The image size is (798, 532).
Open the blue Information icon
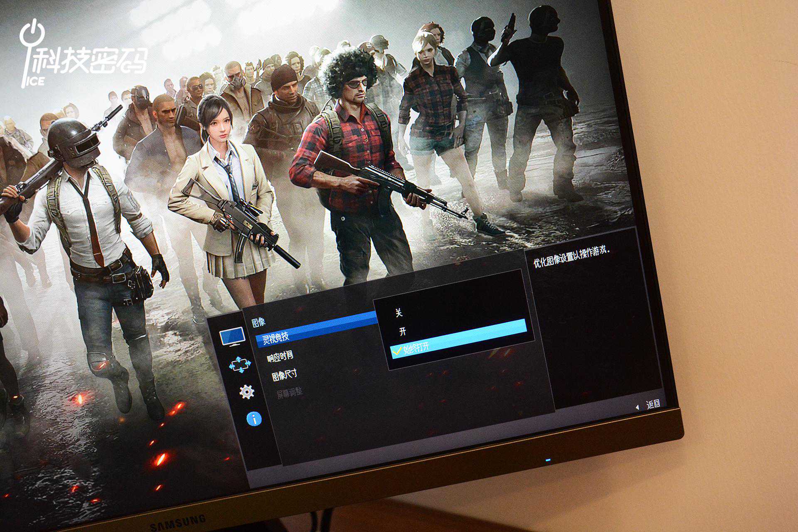pyautogui.click(x=254, y=419)
